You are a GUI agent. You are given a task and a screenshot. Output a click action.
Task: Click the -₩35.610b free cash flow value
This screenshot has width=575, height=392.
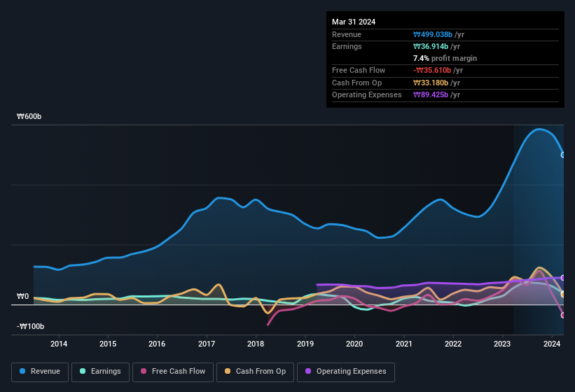[x=432, y=70]
